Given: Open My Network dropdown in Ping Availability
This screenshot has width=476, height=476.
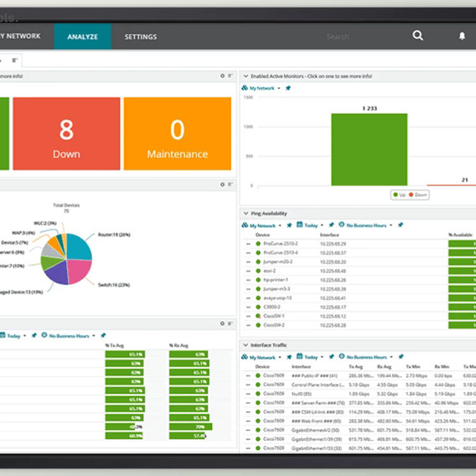Looking at the screenshot, I should 262,225.
